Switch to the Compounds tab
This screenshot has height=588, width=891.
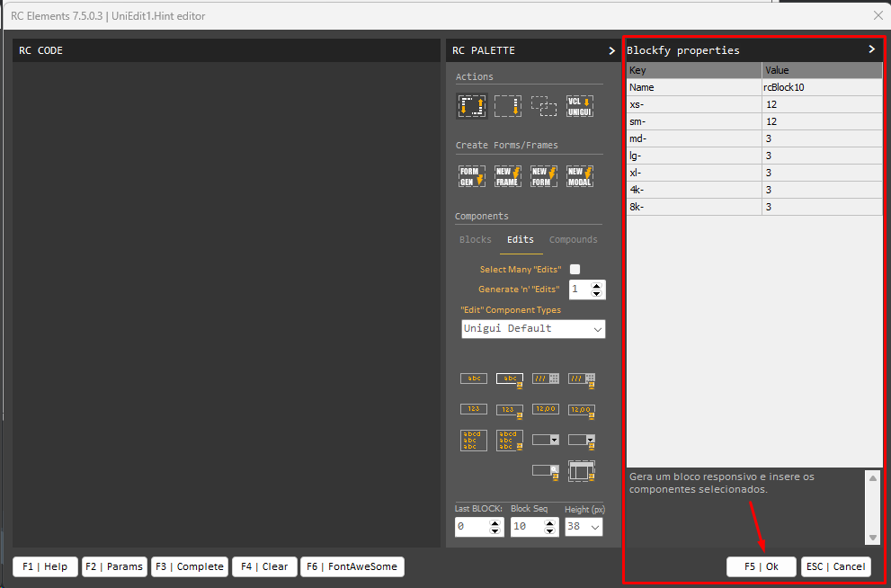click(573, 240)
